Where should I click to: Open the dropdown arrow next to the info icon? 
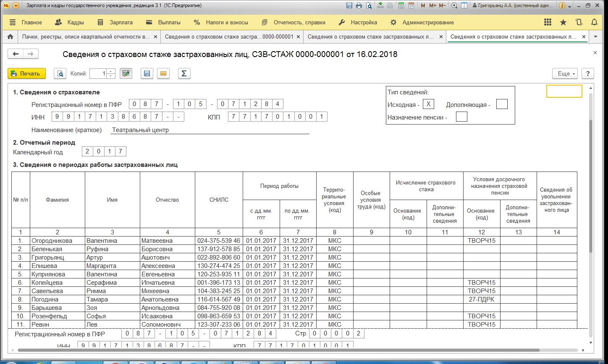[570, 7]
